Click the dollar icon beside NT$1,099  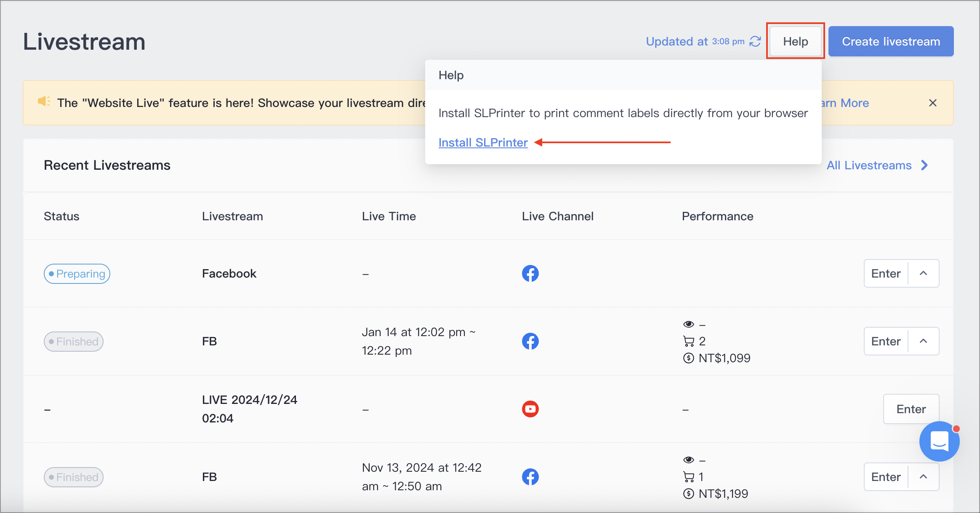[x=688, y=358]
